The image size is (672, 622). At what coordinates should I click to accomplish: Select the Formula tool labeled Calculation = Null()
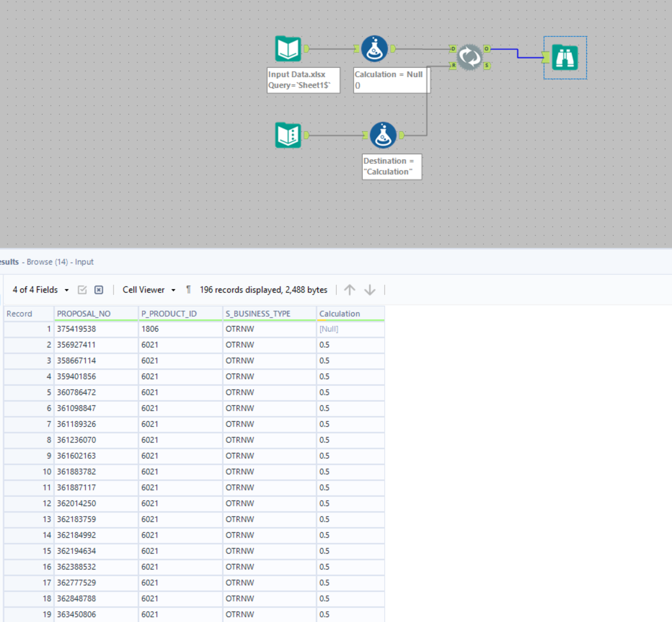click(x=374, y=48)
